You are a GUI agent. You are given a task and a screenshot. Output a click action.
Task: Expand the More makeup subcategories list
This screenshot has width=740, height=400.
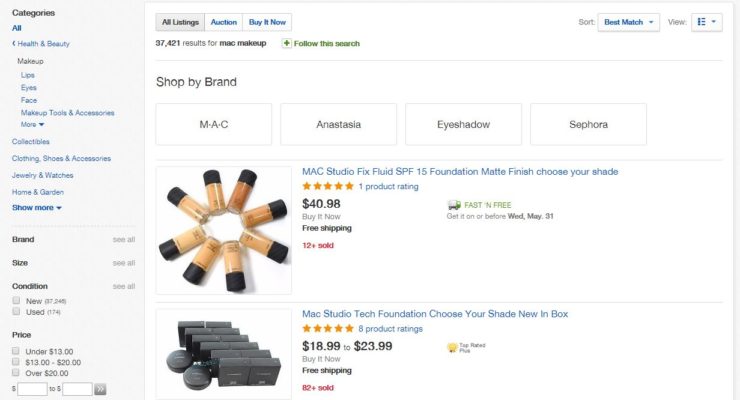pyautogui.click(x=32, y=125)
